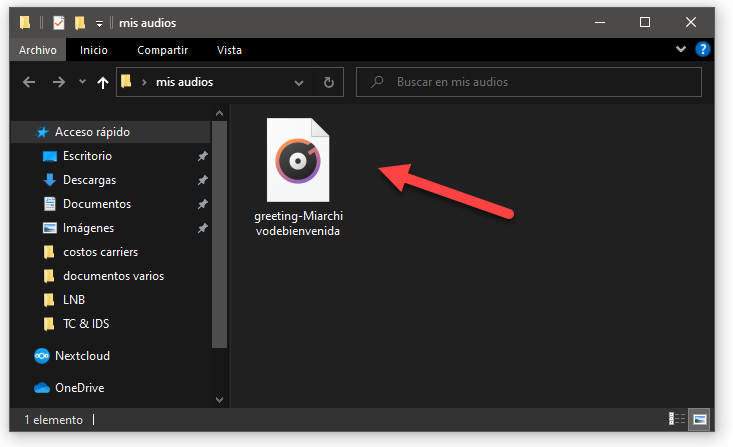Open Help with the question mark icon
Viewport: 733px width, 447px height.
pyautogui.click(x=702, y=49)
